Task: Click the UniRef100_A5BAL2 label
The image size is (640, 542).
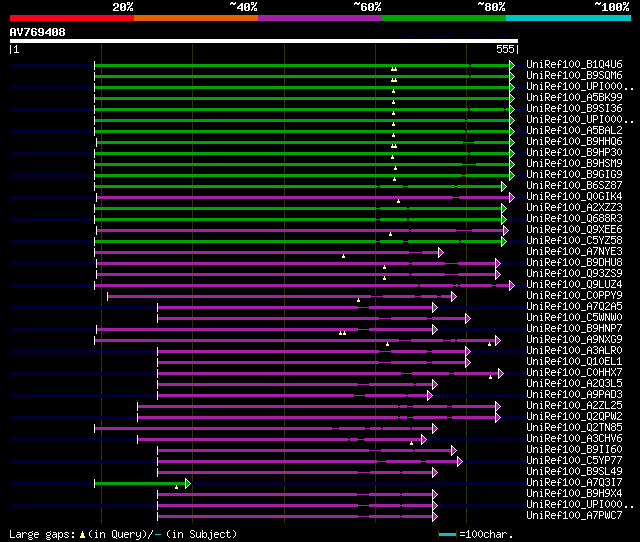Action: click(574, 131)
